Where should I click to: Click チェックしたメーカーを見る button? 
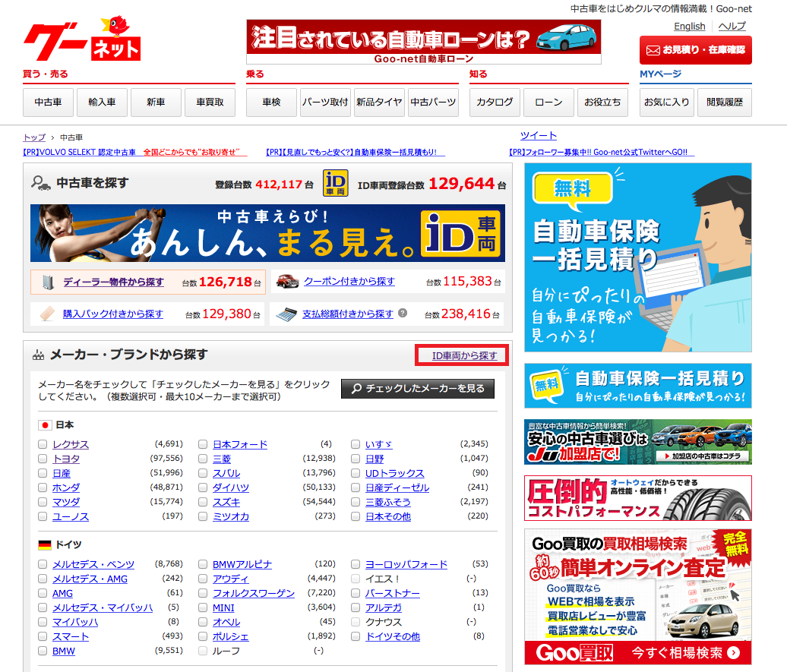tap(418, 389)
